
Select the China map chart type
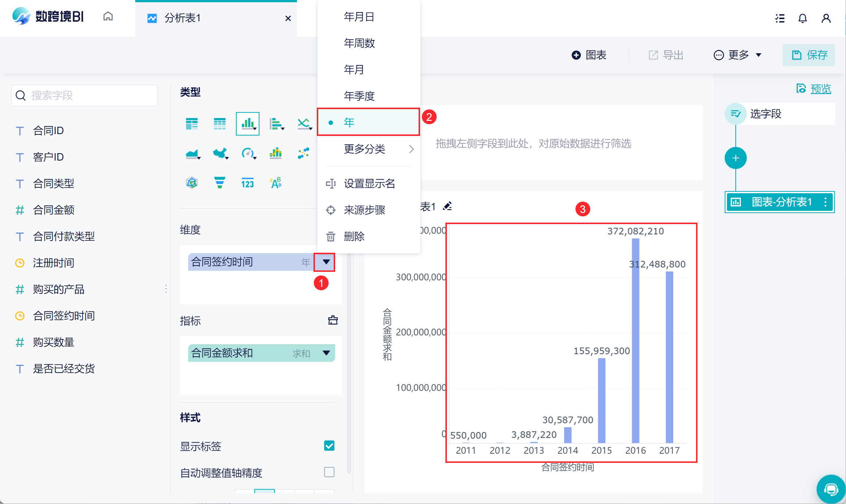point(221,153)
